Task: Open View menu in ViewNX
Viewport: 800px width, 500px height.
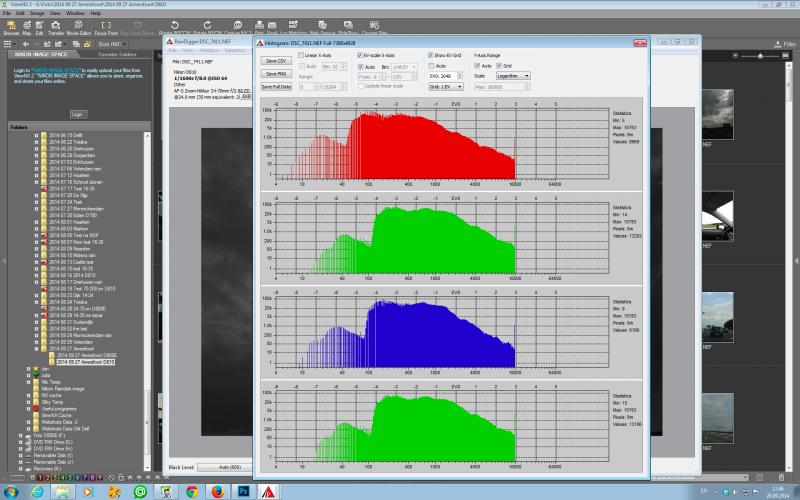Action: click(55, 13)
